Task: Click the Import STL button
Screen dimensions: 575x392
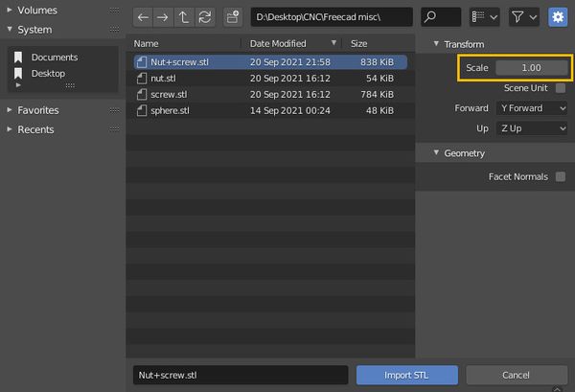Action: (407, 375)
